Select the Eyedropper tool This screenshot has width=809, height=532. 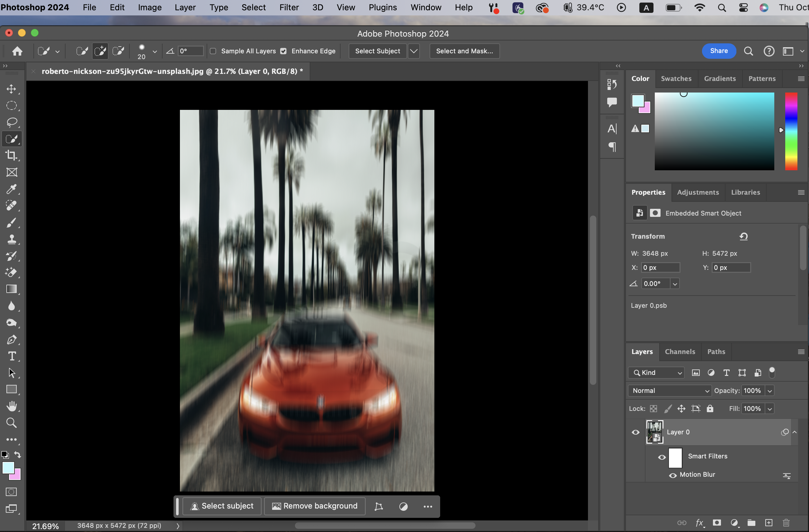12,189
